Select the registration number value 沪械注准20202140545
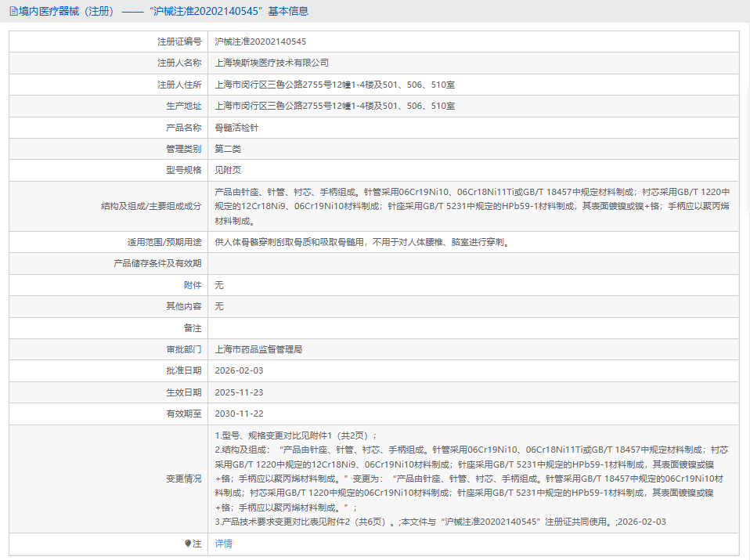The image size is (750, 560). point(261,42)
